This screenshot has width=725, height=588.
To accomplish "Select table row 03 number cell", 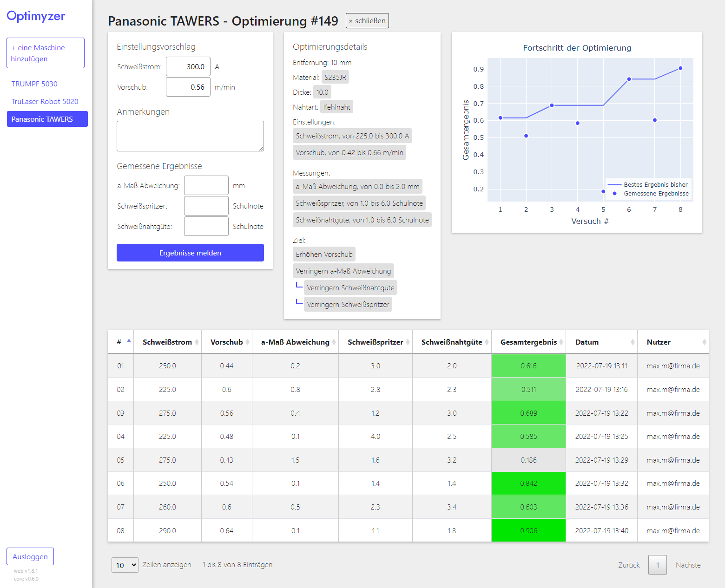I will [120, 413].
